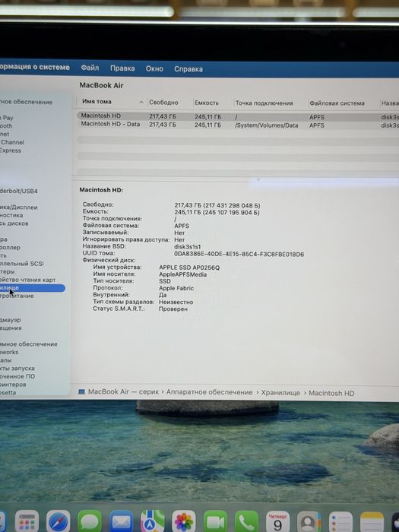Open Reminders app in Dock
The height and width of the screenshot is (532, 399).
[340, 522]
